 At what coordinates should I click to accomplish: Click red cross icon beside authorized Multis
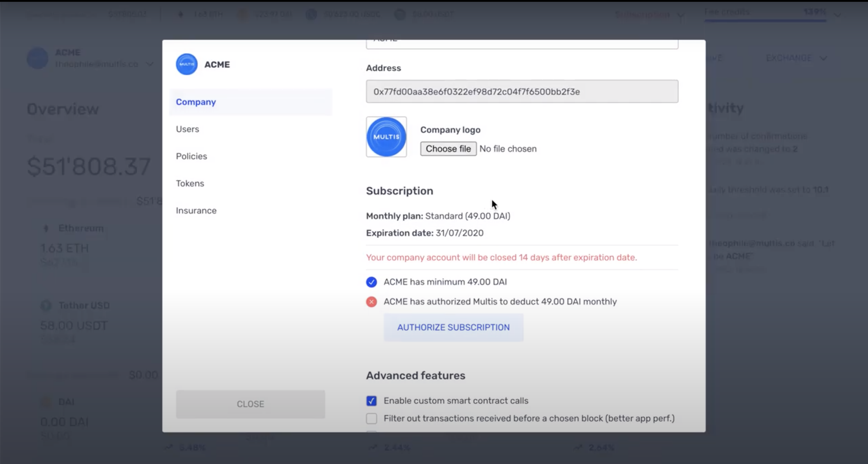[371, 302]
